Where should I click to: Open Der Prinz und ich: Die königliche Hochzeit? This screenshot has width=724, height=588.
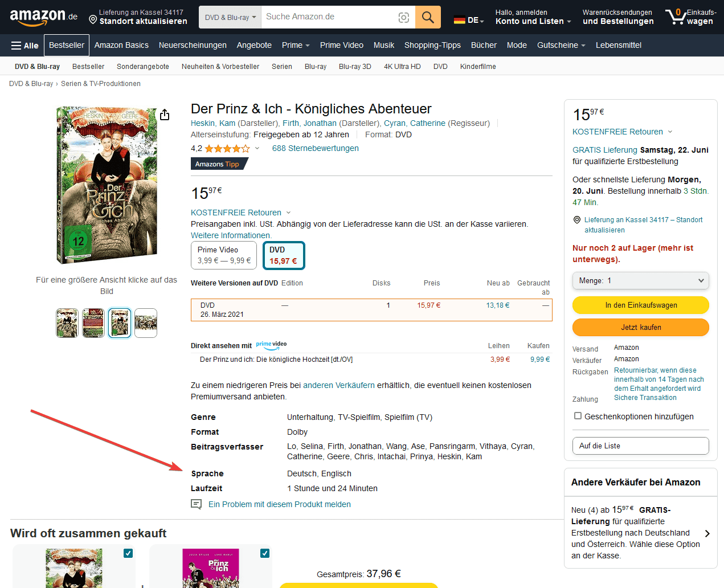coord(276,360)
